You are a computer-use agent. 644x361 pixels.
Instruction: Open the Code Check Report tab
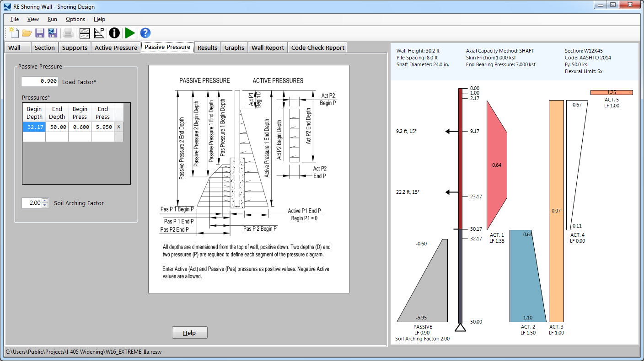(x=317, y=48)
